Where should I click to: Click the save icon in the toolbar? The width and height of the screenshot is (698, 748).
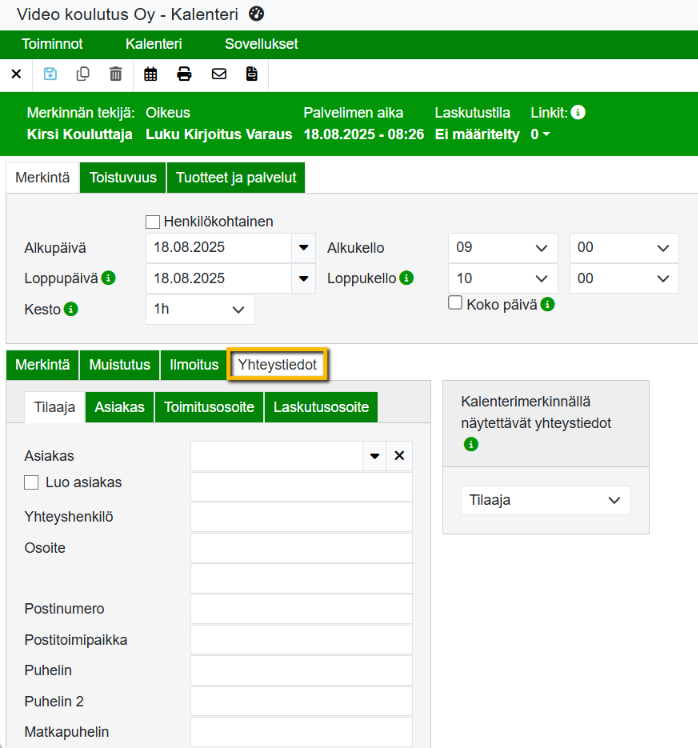pyautogui.click(x=50, y=74)
